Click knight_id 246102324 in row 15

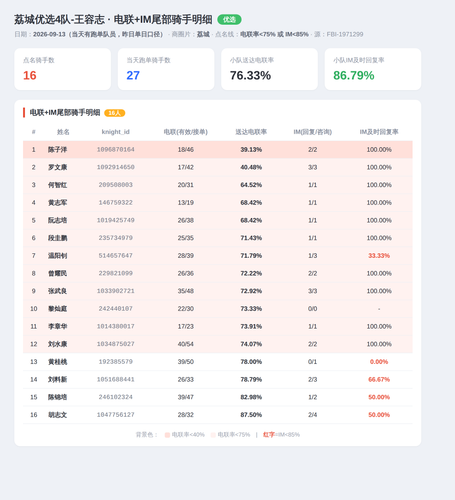[116, 397]
